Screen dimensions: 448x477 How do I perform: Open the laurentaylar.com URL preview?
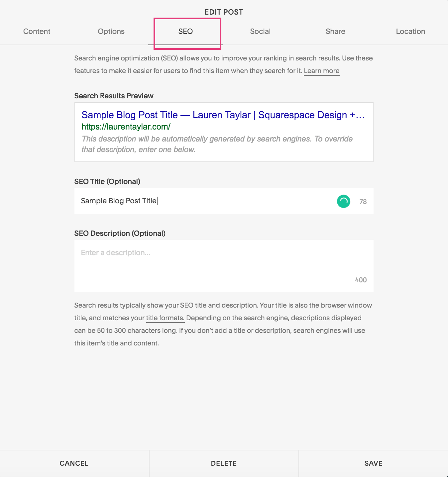pos(126,127)
